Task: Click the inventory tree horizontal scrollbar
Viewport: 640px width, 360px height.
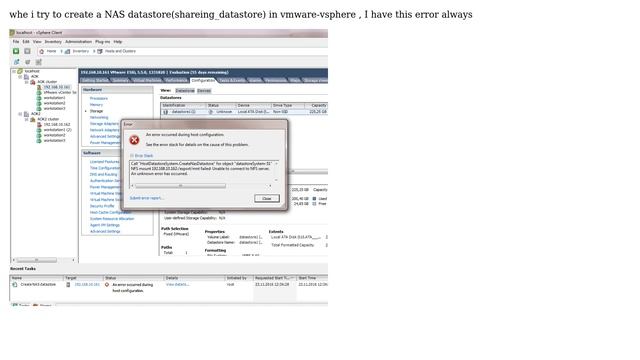Action: tap(44, 260)
